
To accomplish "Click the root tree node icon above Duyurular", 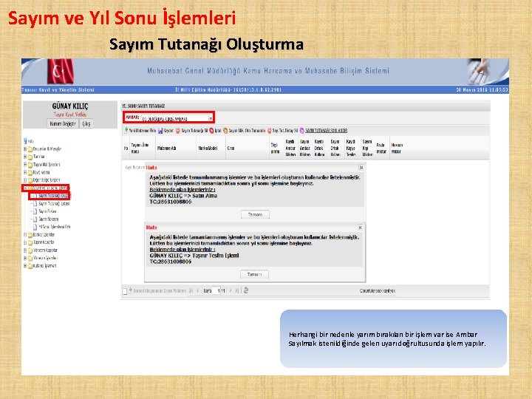I will pos(25,141).
